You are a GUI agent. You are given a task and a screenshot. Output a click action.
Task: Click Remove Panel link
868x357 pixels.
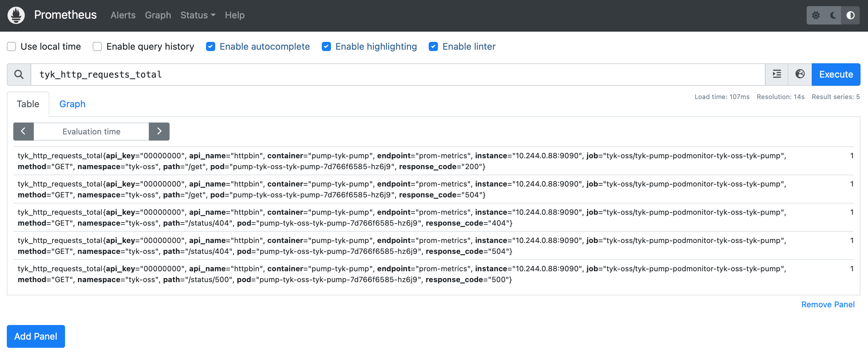pos(828,305)
